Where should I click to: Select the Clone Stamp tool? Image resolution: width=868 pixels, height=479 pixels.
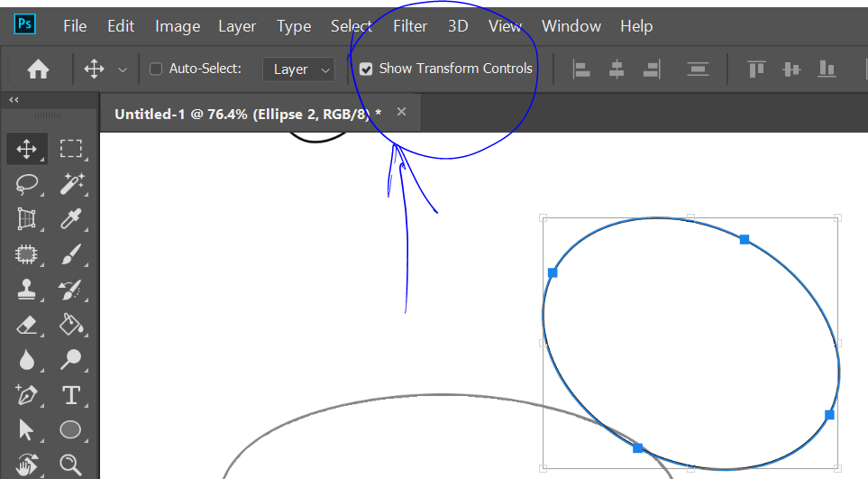coord(26,289)
